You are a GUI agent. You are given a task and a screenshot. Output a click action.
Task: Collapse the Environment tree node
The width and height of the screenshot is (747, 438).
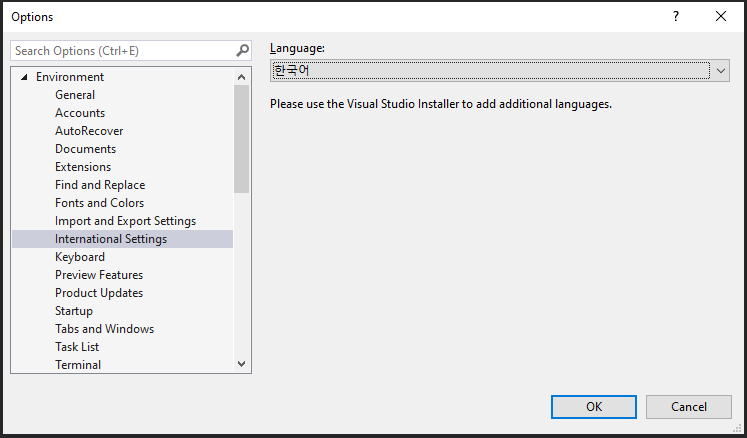tap(24, 77)
